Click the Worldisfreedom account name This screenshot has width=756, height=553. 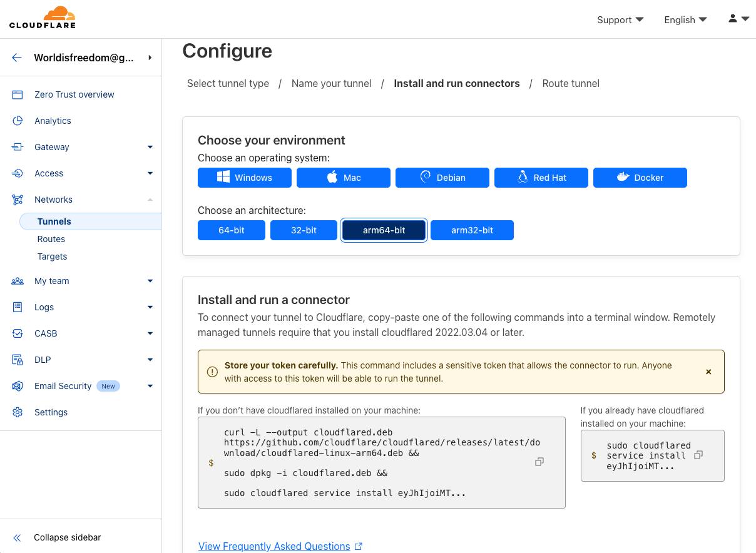click(84, 58)
